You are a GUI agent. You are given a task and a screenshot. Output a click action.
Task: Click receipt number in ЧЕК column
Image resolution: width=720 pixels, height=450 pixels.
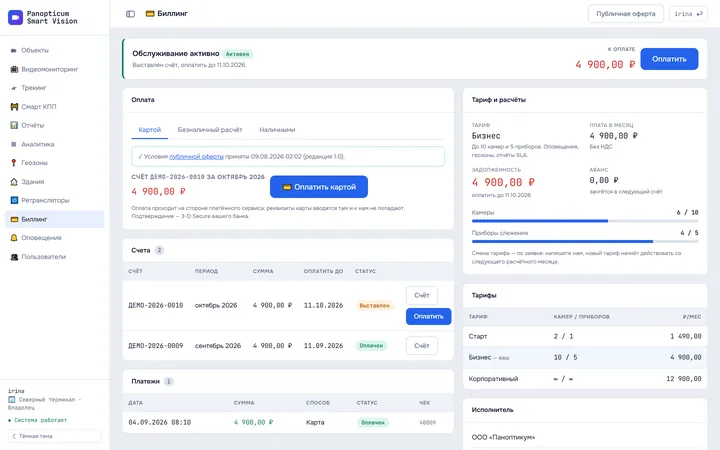(x=428, y=422)
